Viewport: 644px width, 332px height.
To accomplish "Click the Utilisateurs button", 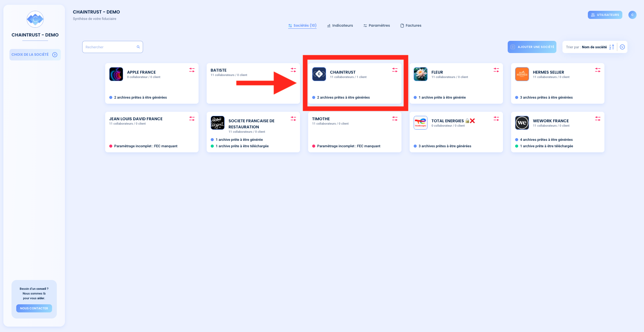I will (x=605, y=15).
